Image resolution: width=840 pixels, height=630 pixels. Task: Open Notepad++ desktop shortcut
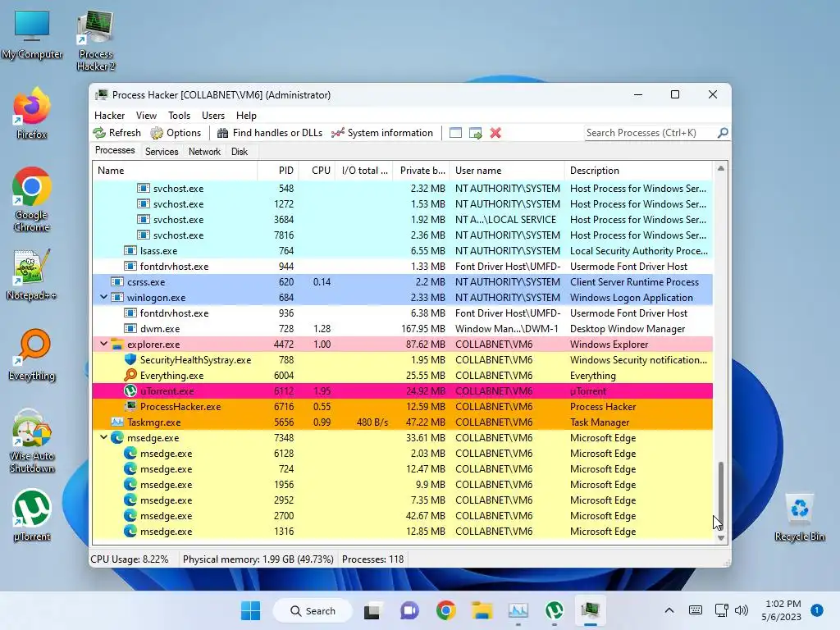[31, 274]
